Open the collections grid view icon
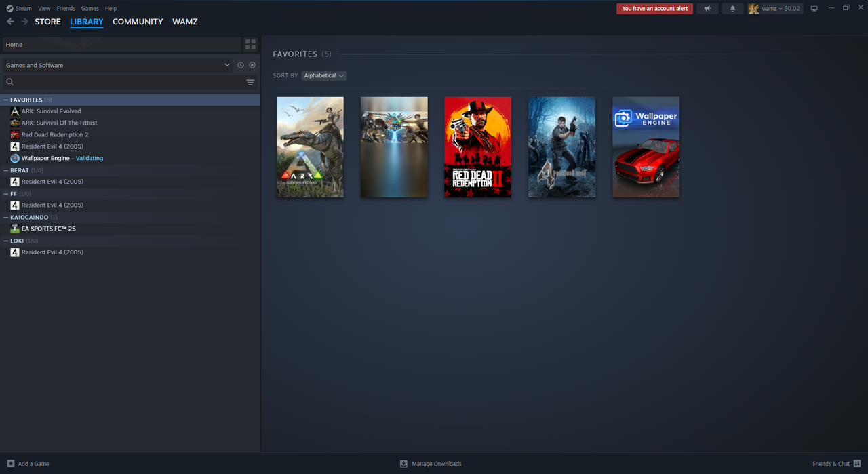 pos(250,44)
